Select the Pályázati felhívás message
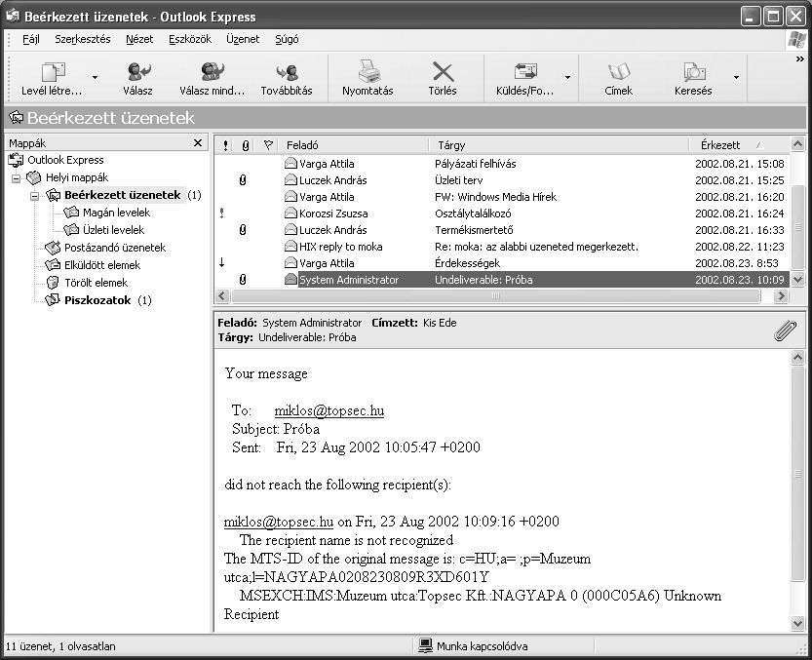The width and height of the screenshot is (812, 660). [502, 164]
